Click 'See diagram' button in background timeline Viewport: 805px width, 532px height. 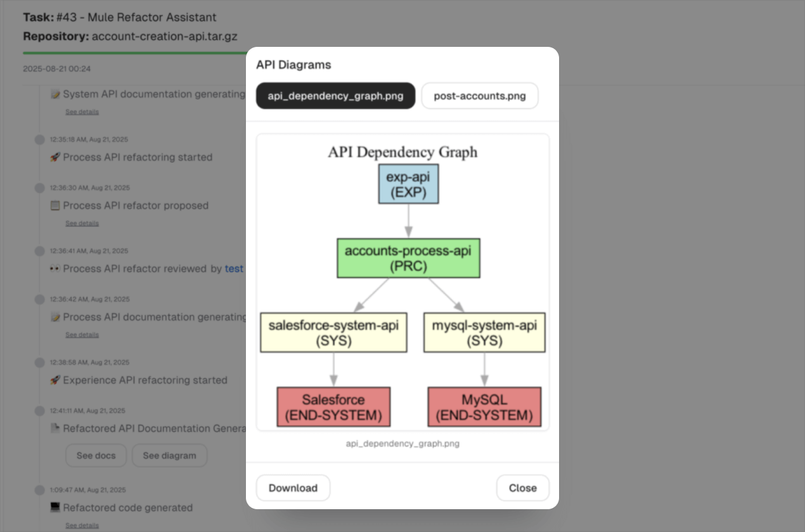click(x=169, y=455)
